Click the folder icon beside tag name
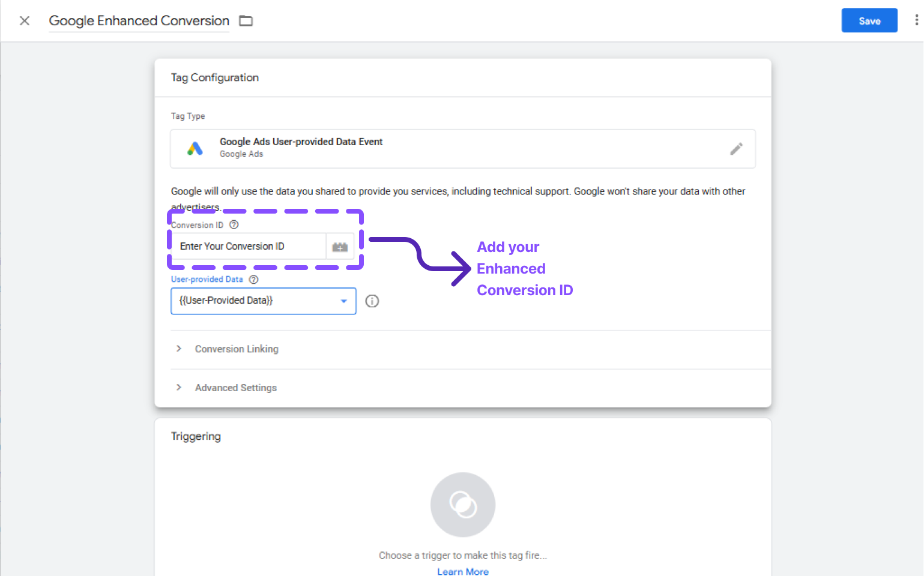 (246, 21)
